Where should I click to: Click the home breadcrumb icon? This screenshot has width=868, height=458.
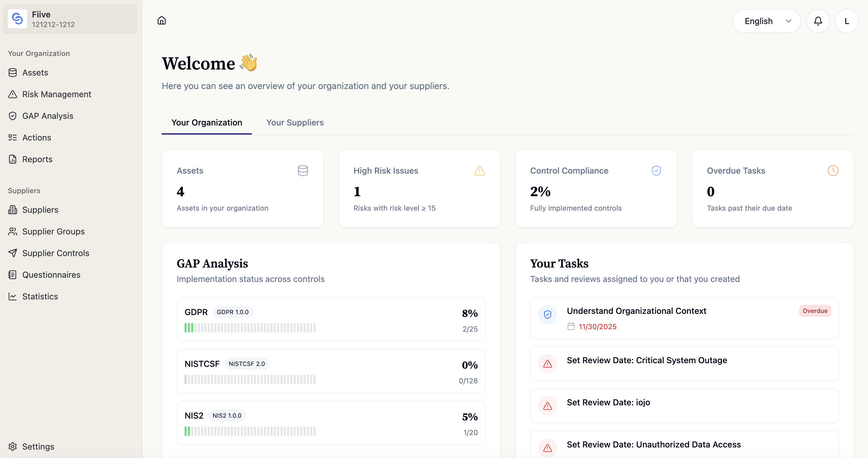(x=162, y=20)
